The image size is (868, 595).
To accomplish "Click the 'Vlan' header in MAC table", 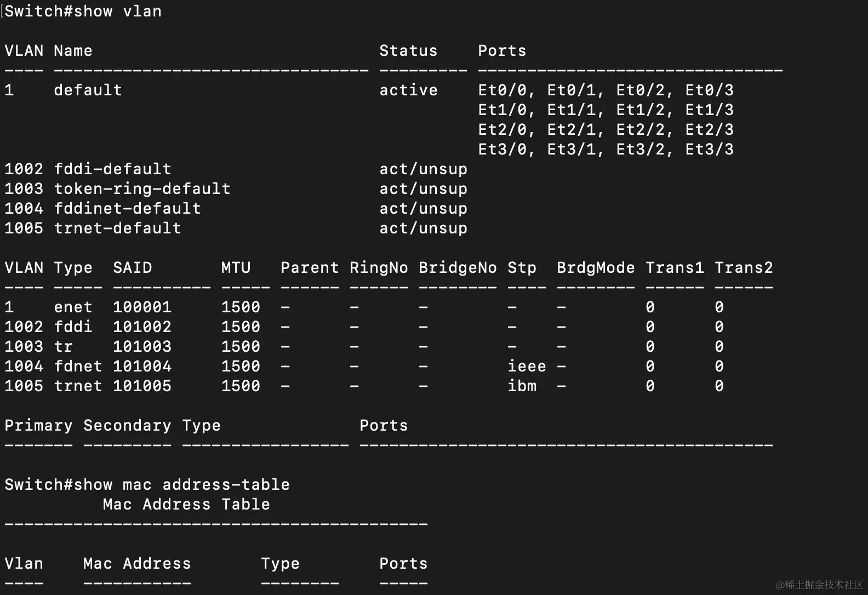I will coord(24,564).
